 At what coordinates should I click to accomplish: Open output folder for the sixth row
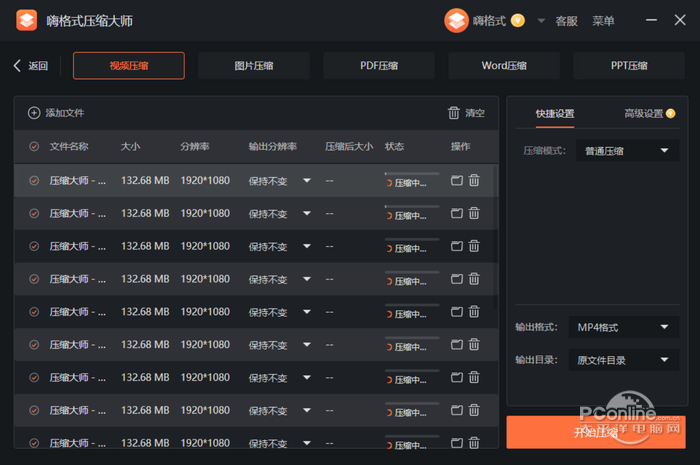[x=457, y=345]
